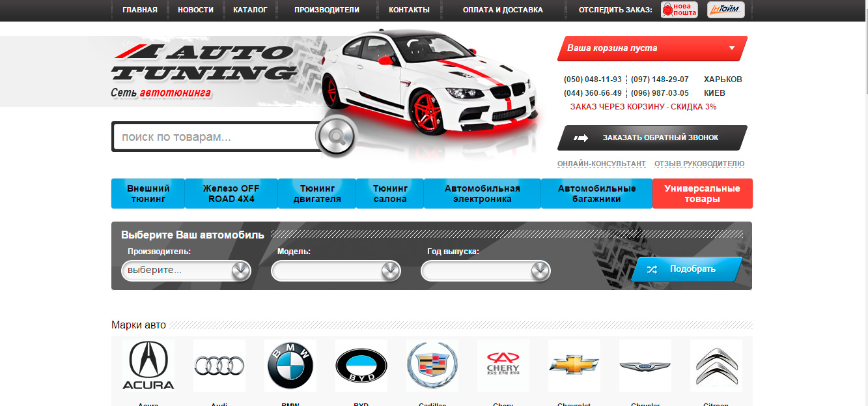Open Каталог in top menu

(250, 10)
